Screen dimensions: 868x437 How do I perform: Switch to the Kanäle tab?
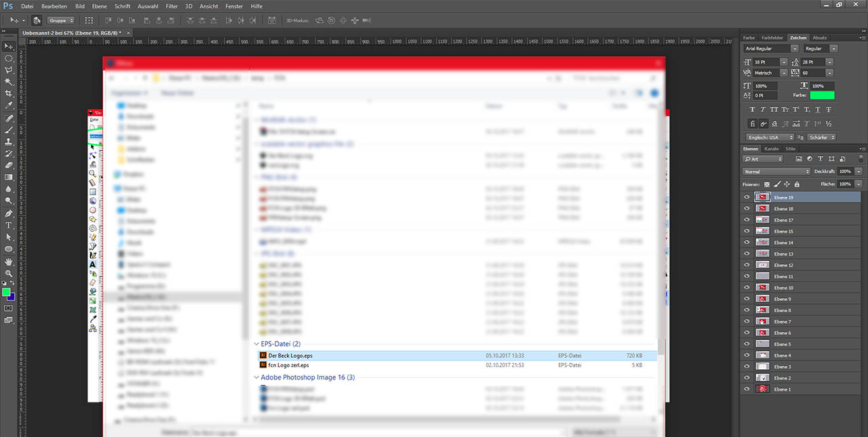pos(772,148)
